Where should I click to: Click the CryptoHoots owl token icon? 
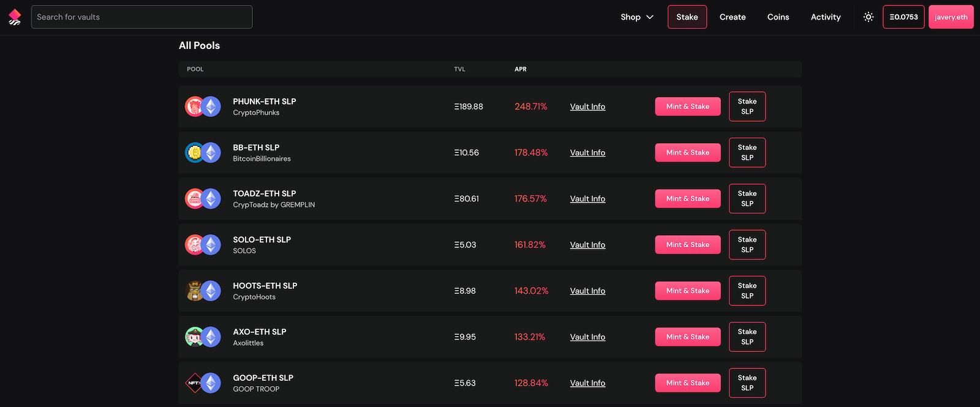point(194,291)
